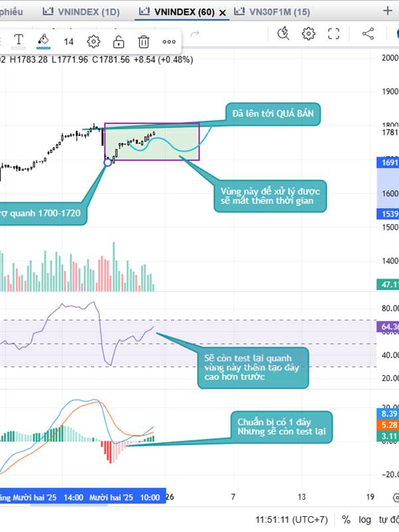
Task: Add a new chart tab
Action: point(388,11)
